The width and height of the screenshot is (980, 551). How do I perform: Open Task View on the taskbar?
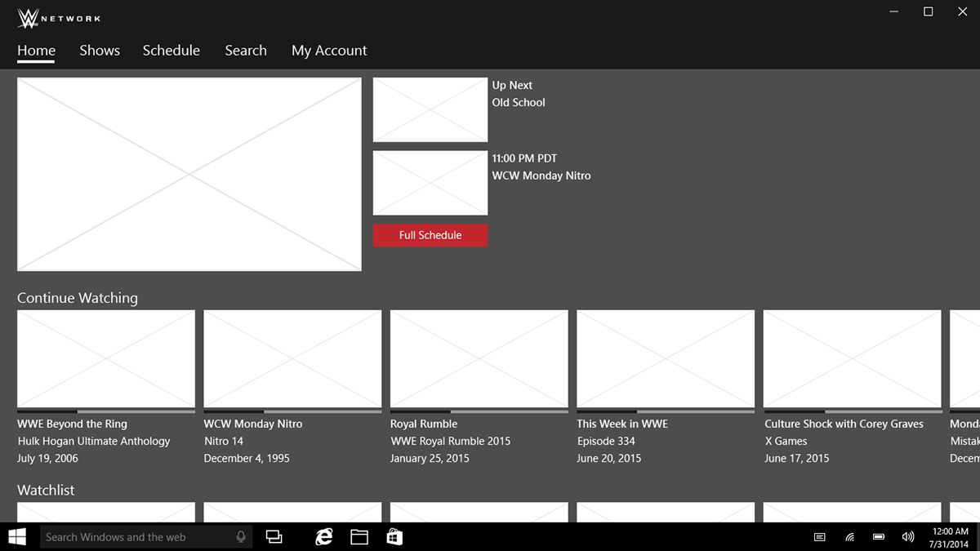(x=274, y=537)
